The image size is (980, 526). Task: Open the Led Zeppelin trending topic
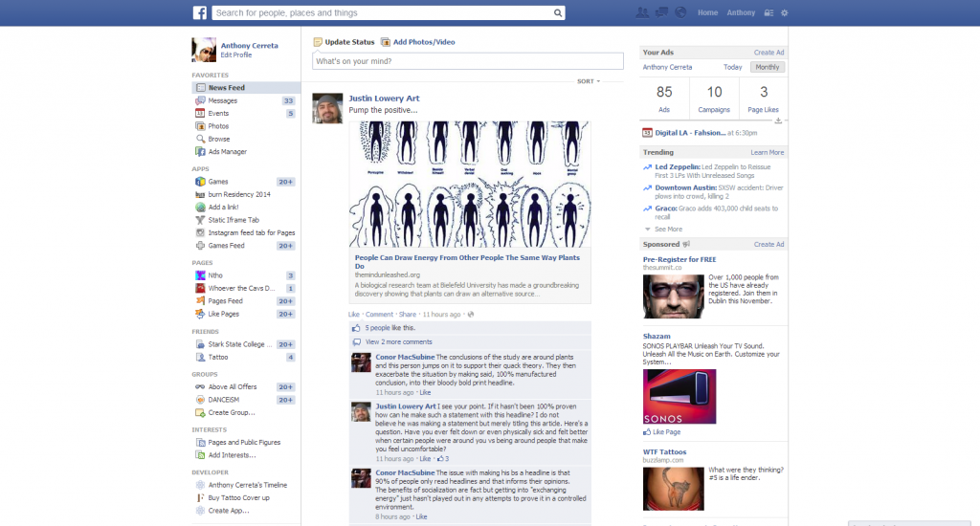click(x=678, y=166)
